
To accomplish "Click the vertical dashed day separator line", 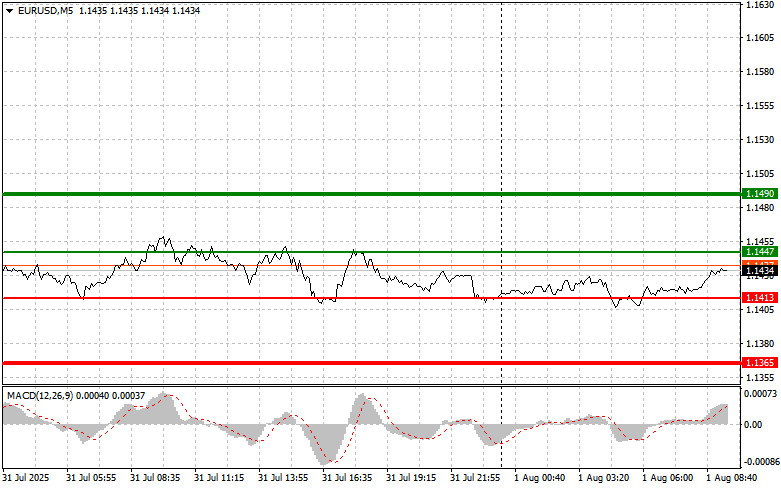I will coord(500,150).
